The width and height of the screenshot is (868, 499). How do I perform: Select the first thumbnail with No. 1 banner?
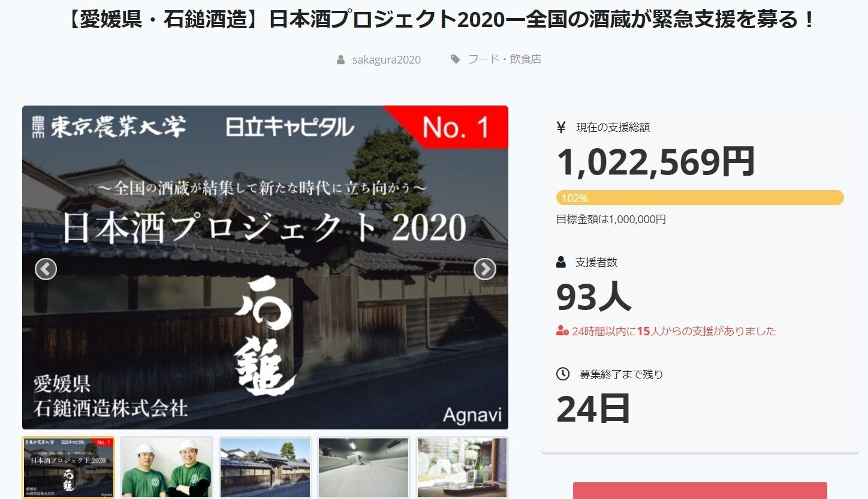coord(68,468)
